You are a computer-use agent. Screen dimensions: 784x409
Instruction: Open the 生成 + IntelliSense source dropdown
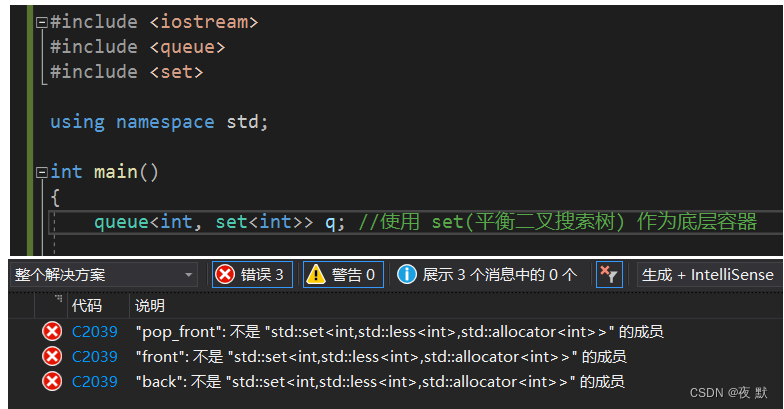pos(709,274)
